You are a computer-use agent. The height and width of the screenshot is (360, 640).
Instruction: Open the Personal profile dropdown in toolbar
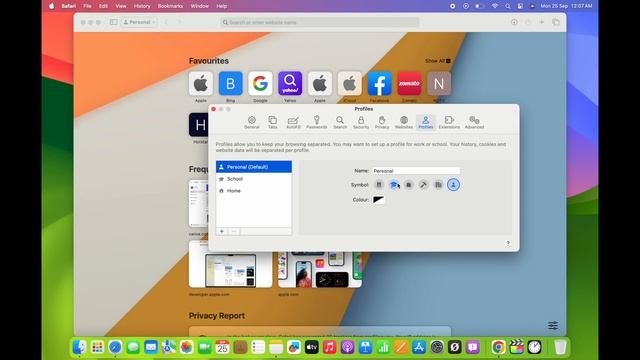tap(139, 22)
